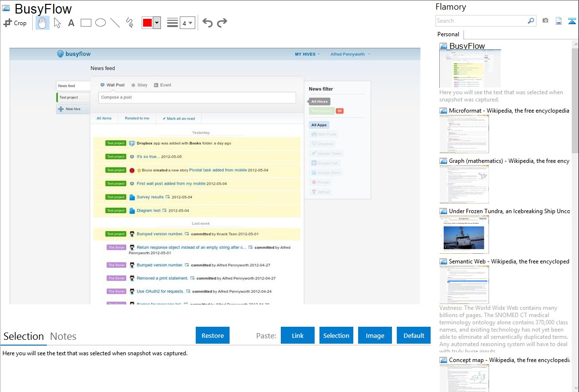Switch to the All items tab
This screenshot has width=579, height=392.
coord(104,118)
